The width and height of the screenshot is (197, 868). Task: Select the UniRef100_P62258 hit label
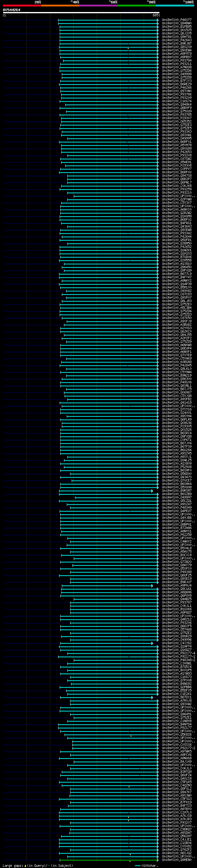pyautogui.click(x=177, y=535)
